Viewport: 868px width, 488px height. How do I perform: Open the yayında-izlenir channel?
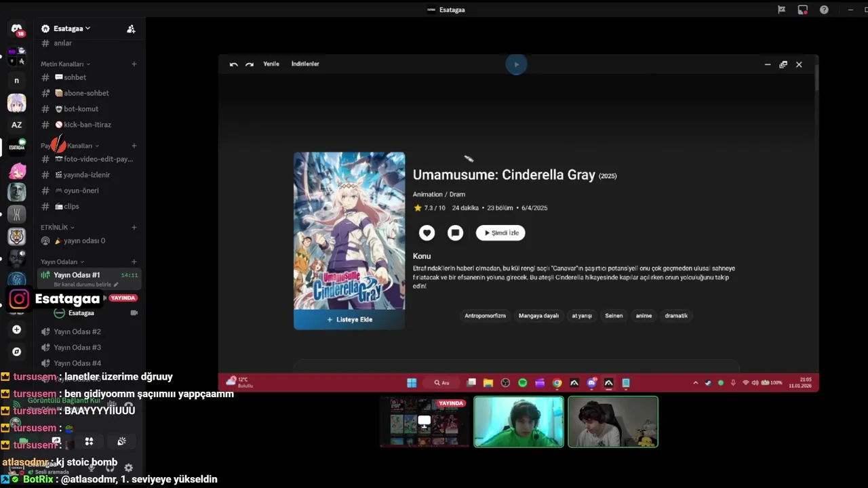[89, 175]
